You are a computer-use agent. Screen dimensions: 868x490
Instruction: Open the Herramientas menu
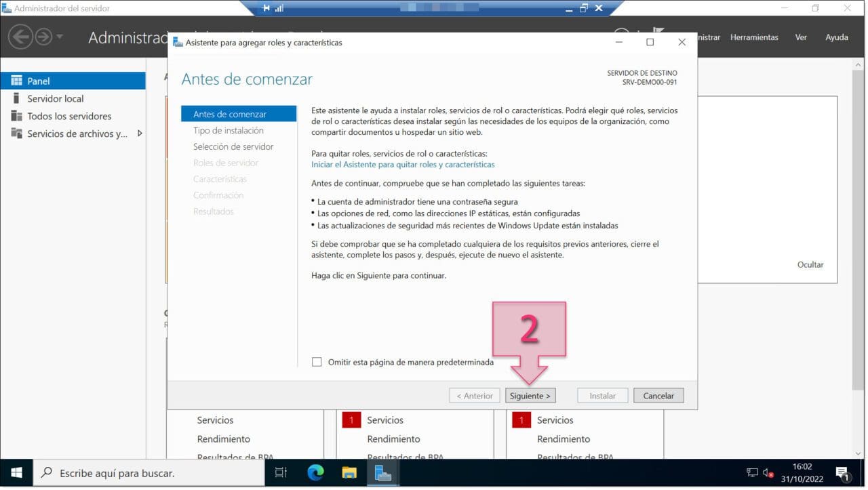[754, 37]
